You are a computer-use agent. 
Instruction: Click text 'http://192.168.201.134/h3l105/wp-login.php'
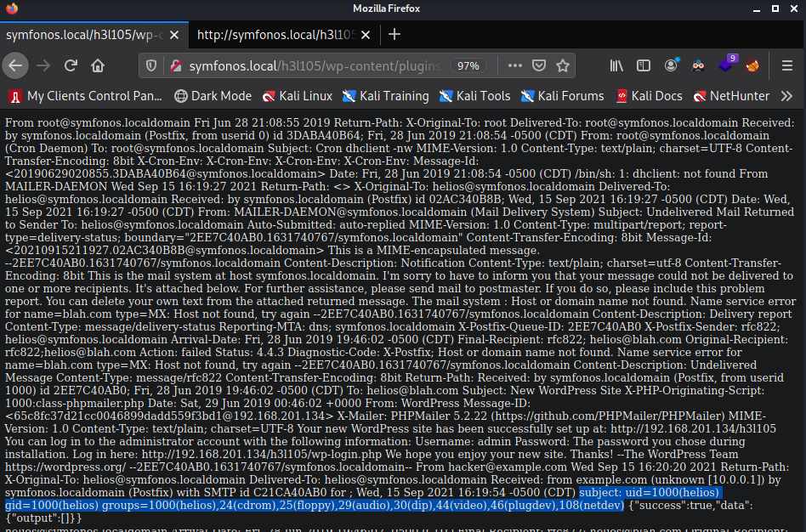262,455
